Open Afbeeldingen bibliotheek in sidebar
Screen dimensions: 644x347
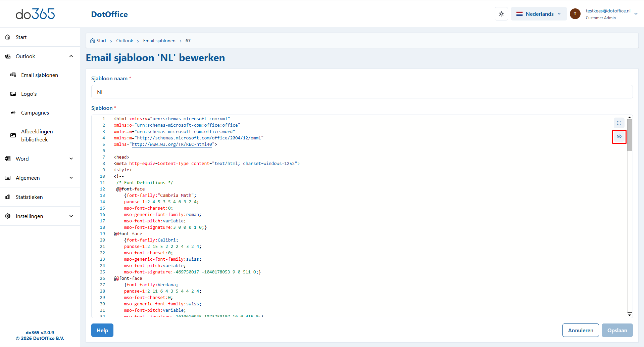(x=37, y=135)
